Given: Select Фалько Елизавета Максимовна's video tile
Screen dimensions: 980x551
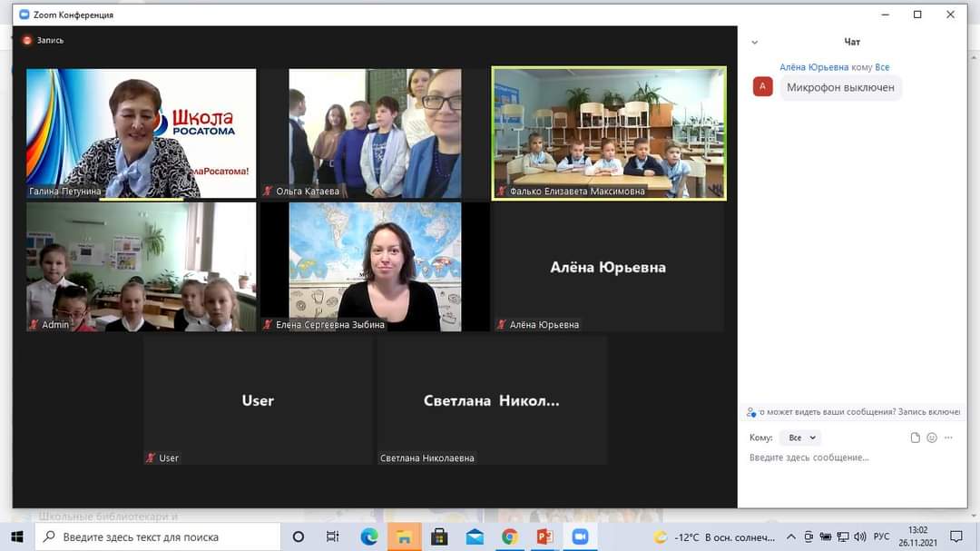Looking at the screenshot, I should [610, 133].
